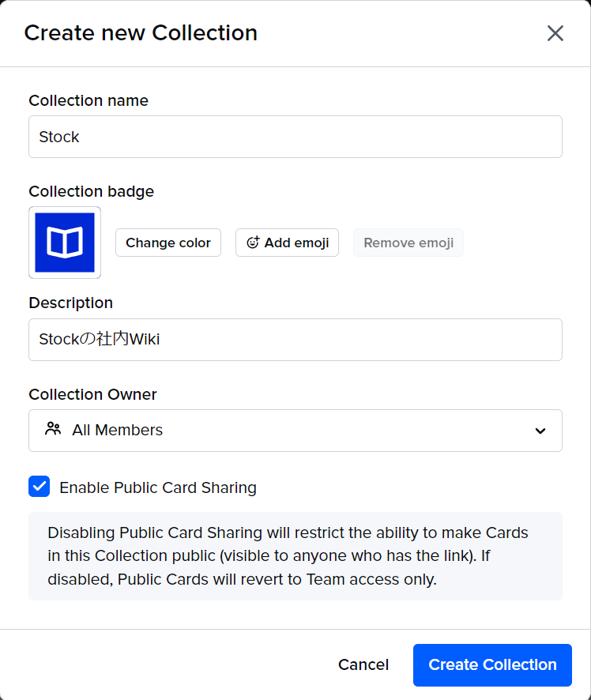Image resolution: width=591 pixels, height=700 pixels.
Task: Click the Enable Public Card Sharing label
Action: (158, 487)
